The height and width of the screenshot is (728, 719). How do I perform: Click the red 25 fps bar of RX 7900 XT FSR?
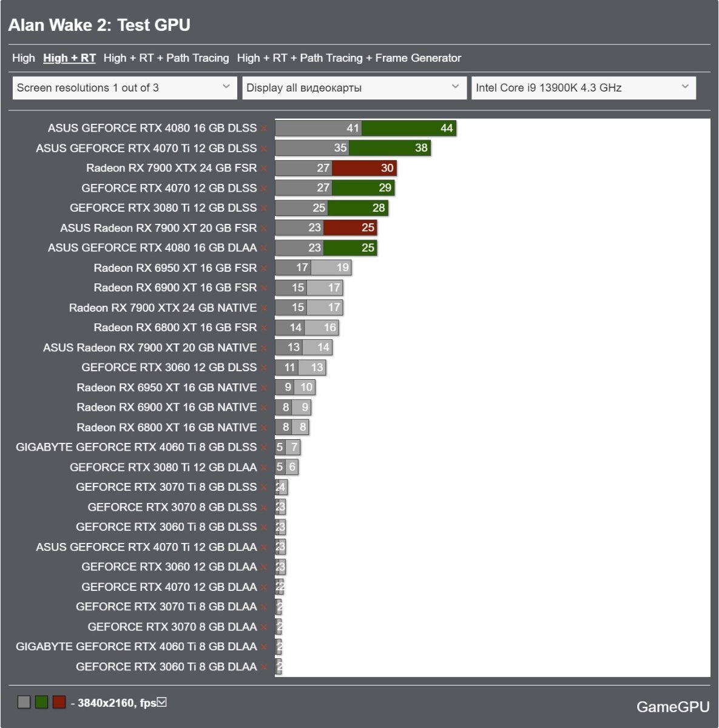[350, 227]
